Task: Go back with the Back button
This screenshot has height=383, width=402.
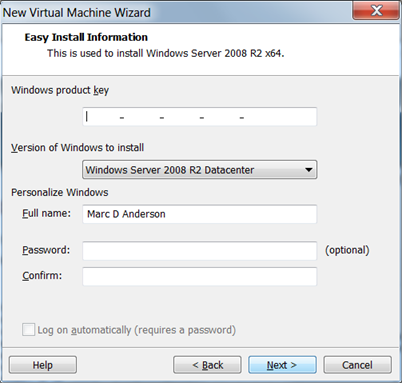Action: tap(207, 365)
